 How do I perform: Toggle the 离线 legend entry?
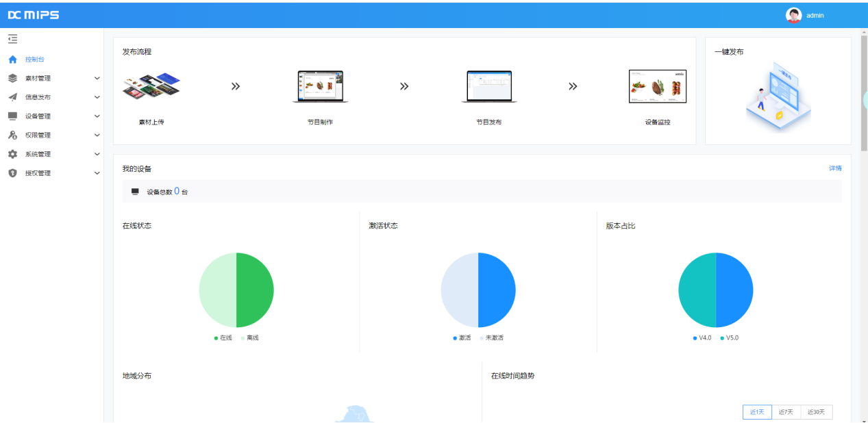pos(249,338)
